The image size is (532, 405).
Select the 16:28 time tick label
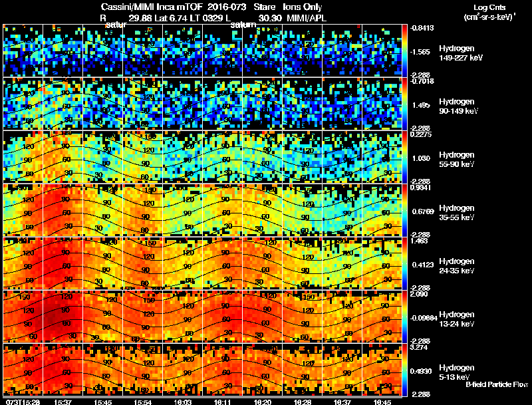(303, 402)
